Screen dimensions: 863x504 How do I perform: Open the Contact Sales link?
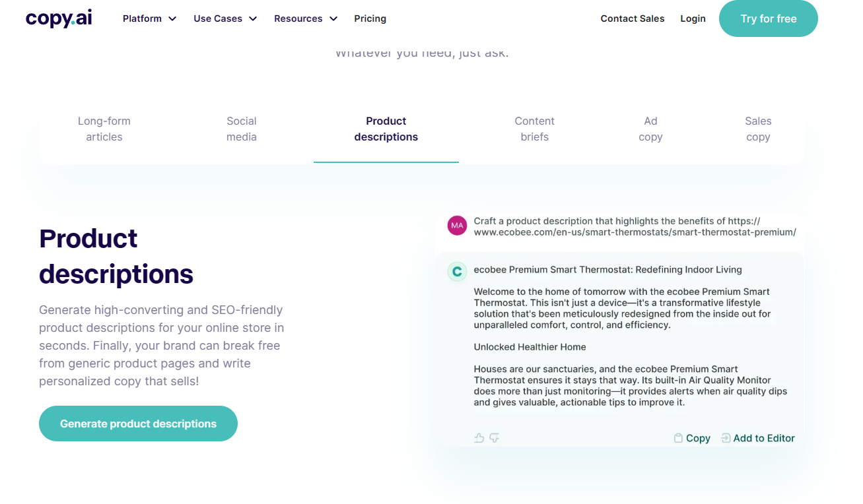633,18
